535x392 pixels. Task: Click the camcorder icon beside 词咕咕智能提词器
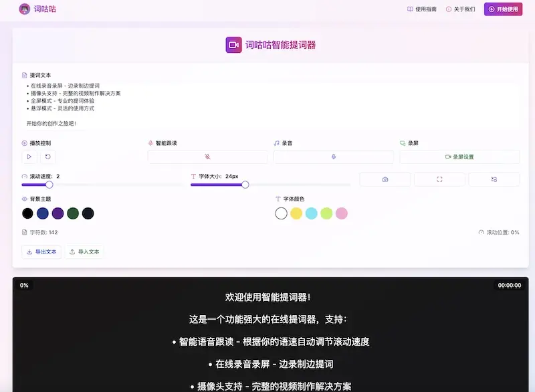tap(233, 45)
